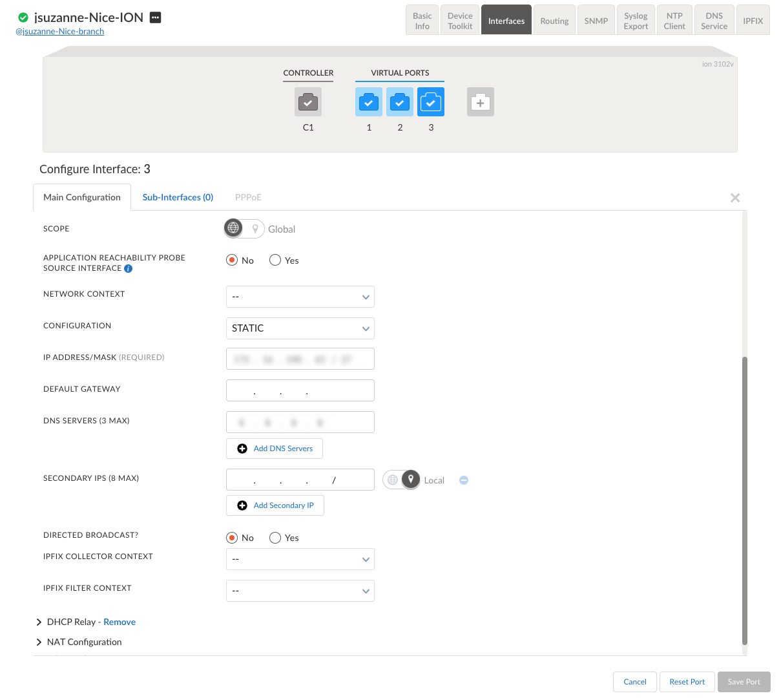
Task: Remove the secondary IP with the minus icon
Action: pyautogui.click(x=464, y=480)
